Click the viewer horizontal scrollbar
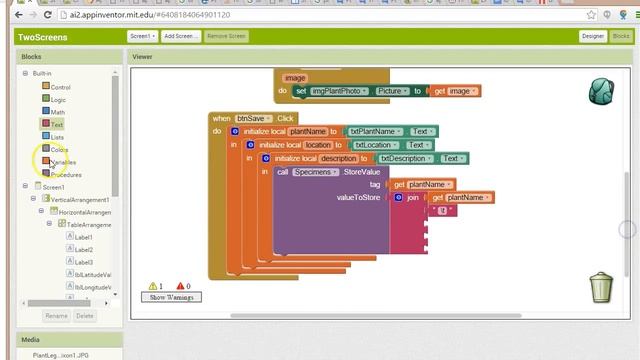This screenshot has width=640, height=360. click(x=376, y=316)
